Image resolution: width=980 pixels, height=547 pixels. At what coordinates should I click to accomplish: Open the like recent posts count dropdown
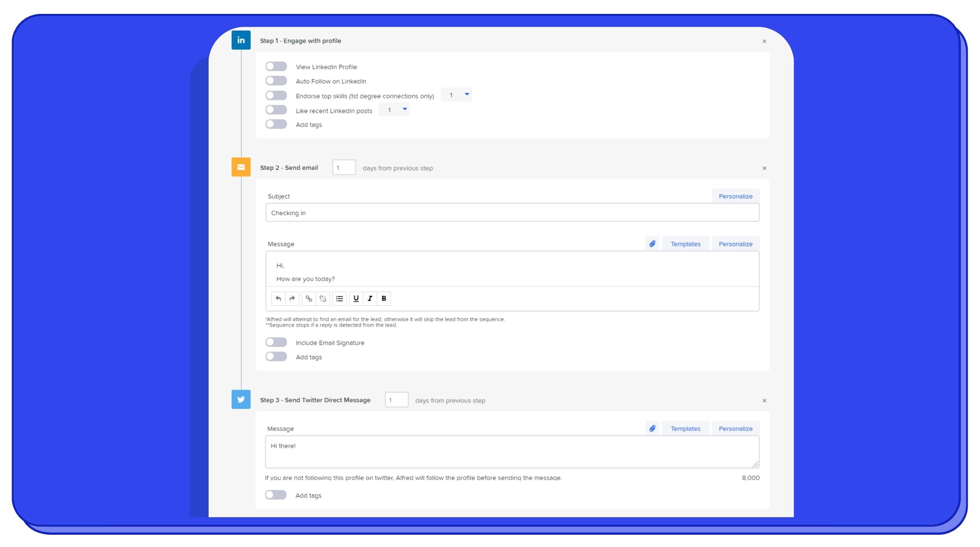pyautogui.click(x=394, y=110)
